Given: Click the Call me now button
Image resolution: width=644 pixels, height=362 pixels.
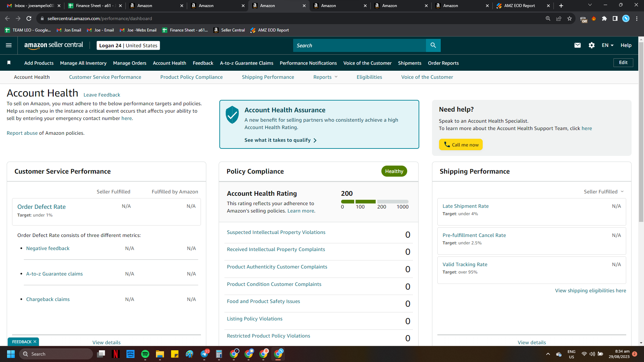Looking at the screenshot, I should coord(461,144).
